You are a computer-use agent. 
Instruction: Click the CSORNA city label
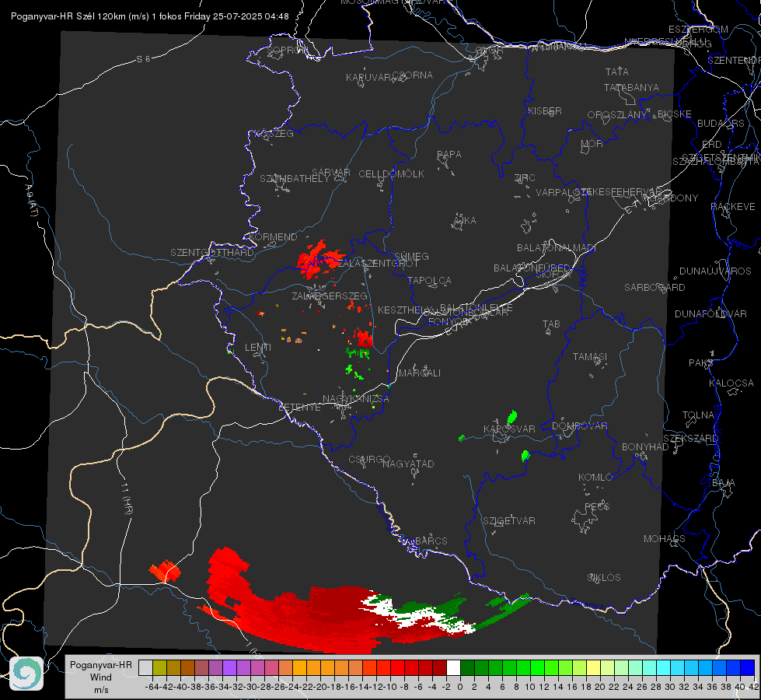click(413, 75)
